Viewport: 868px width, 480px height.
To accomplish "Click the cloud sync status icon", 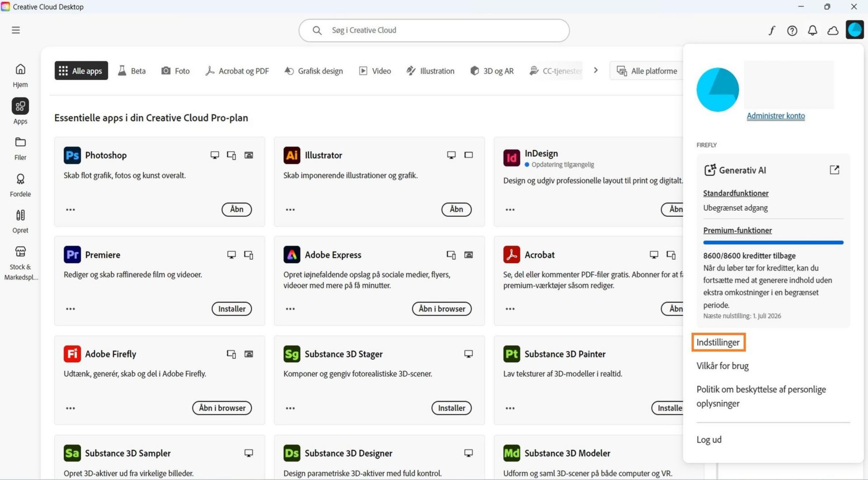I will coord(833,30).
